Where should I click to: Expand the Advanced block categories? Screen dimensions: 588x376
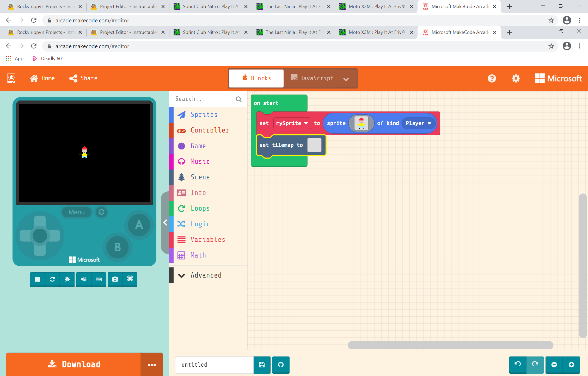point(206,275)
